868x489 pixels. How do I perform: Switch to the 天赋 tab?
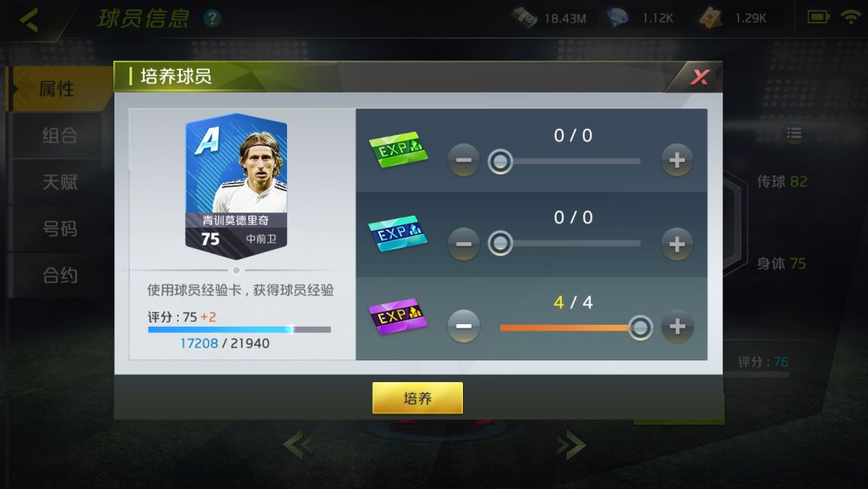(59, 182)
